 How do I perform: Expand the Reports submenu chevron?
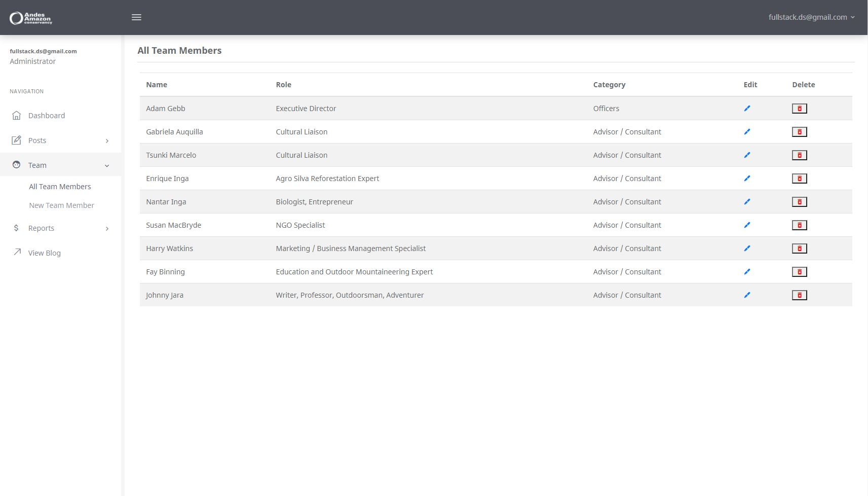pyautogui.click(x=107, y=229)
